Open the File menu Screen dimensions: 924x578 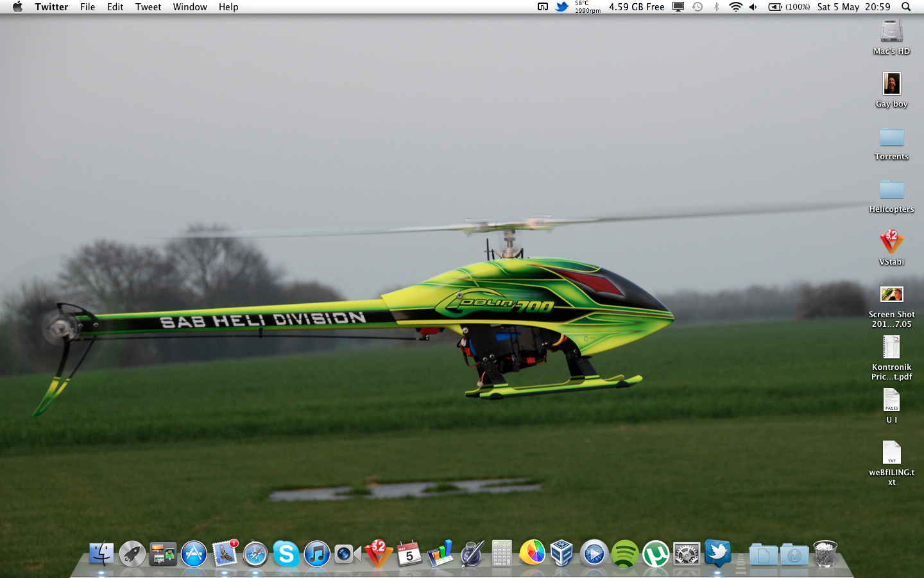pyautogui.click(x=87, y=7)
